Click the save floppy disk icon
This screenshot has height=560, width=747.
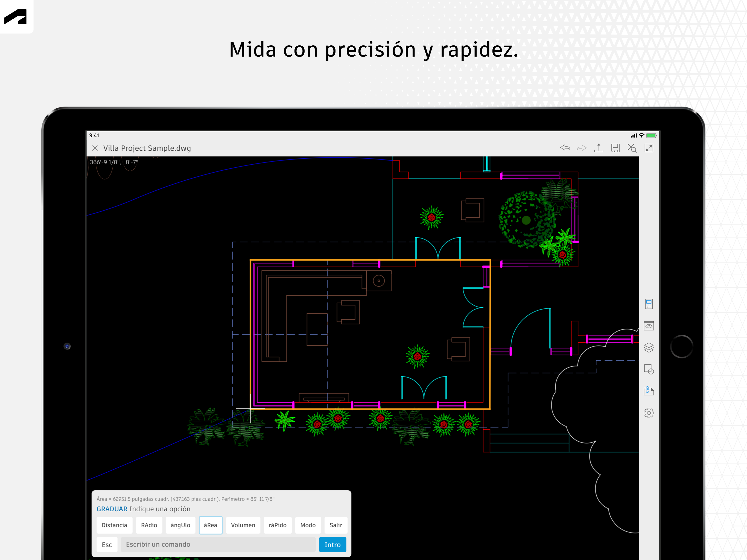click(615, 148)
